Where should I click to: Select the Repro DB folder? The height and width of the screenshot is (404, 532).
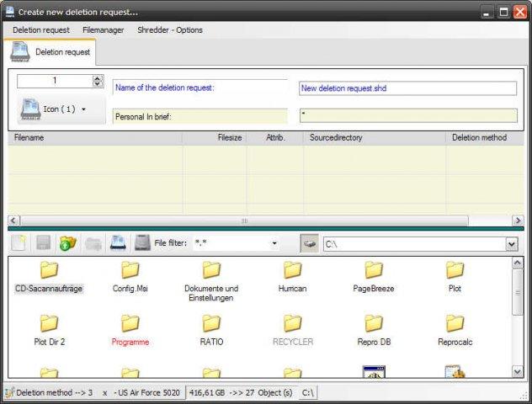tap(374, 331)
